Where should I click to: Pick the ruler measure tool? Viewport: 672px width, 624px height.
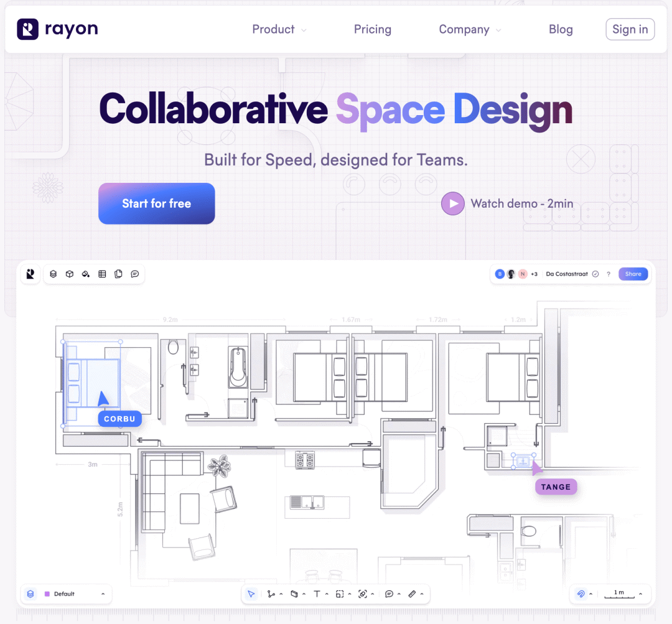(412, 594)
